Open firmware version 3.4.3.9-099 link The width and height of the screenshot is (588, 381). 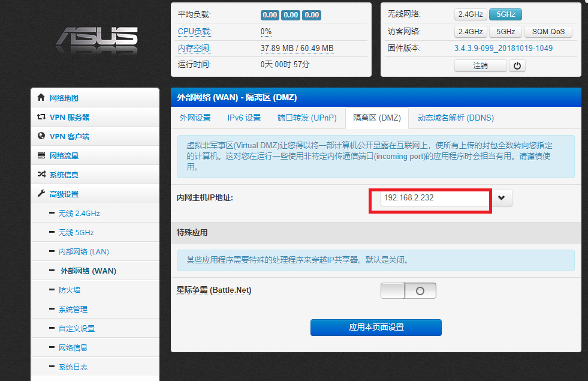click(x=503, y=48)
